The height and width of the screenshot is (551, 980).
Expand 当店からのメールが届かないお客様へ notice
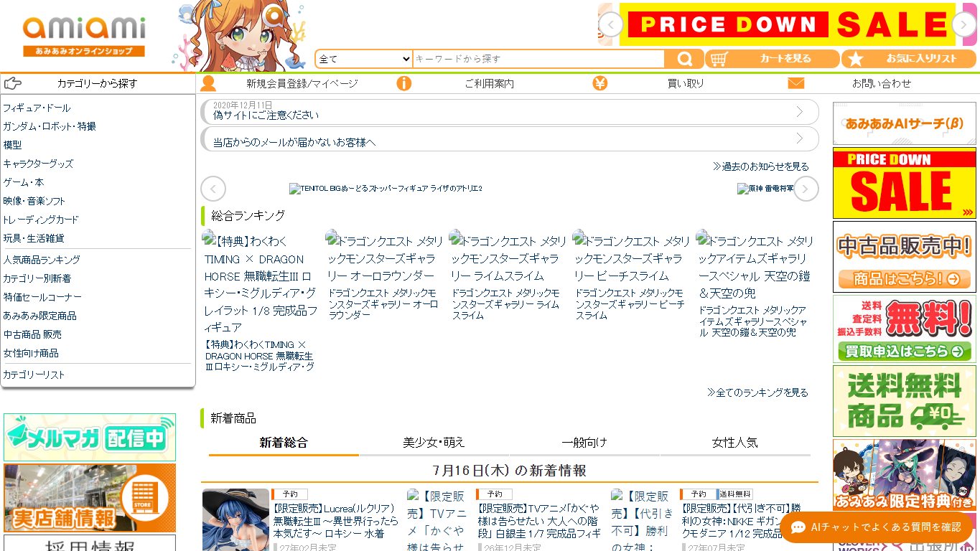pos(510,139)
